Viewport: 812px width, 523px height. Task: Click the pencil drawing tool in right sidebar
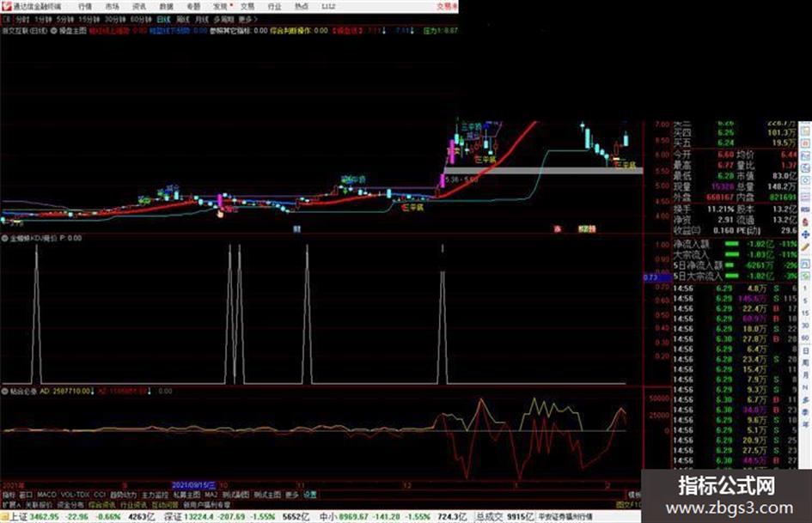[x=805, y=248]
